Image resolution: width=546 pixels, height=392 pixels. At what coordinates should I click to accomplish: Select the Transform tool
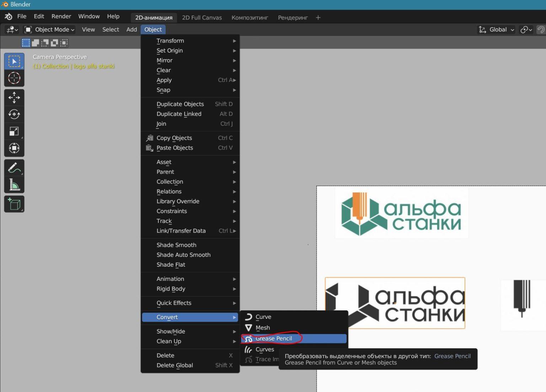pos(14,148)
